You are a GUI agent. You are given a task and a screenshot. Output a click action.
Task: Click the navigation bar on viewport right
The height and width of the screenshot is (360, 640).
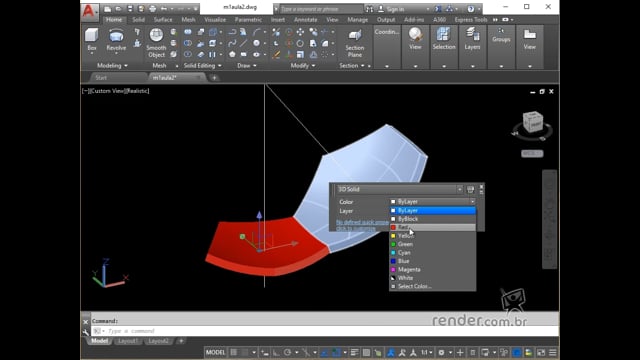point(549,219)
